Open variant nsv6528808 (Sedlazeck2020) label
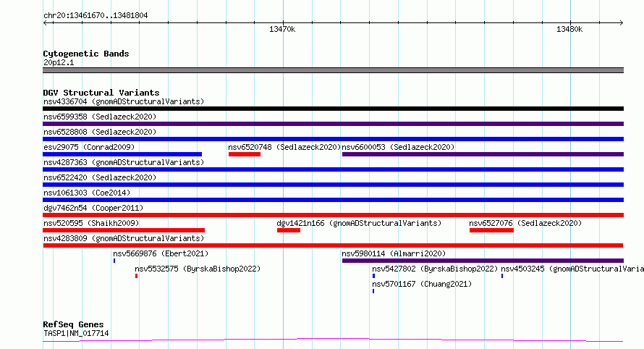This screenshot has height=349, width=644. point(100,132)
